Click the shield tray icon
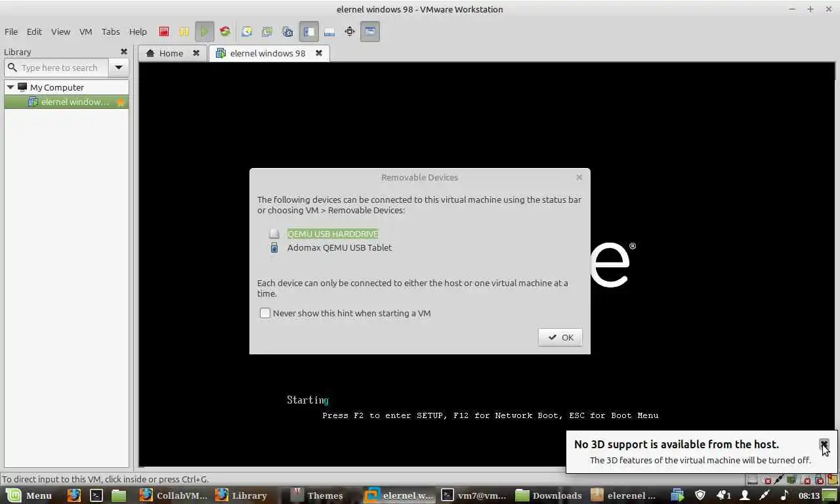This screenshot has height=504, width=840. [700, 495]
